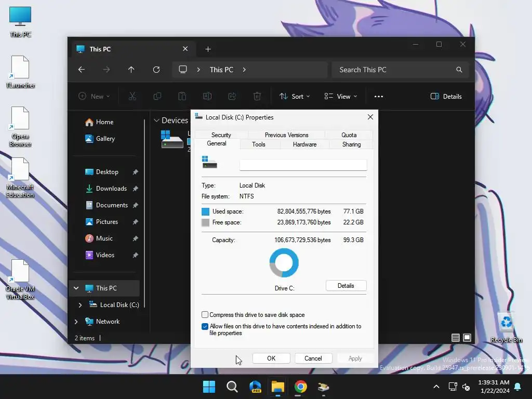Open Pictures in navigation pane

pyautogui.click(x=107, y=221)
